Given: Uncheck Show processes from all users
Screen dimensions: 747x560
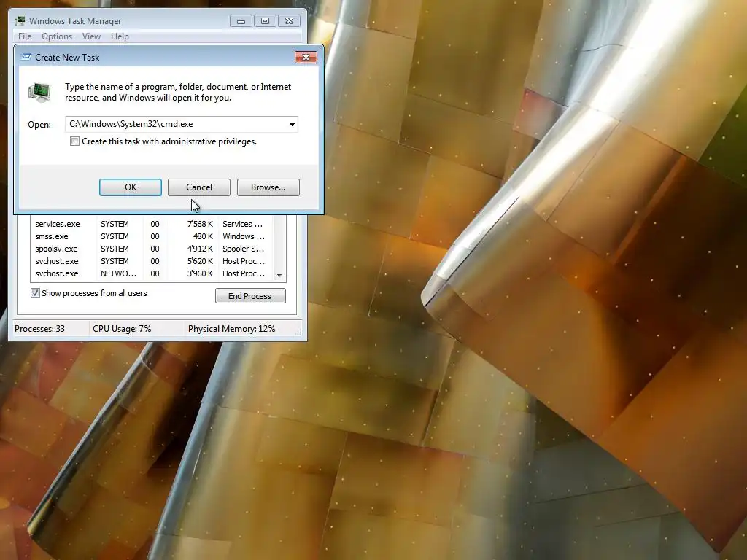Looking at the screenshot, I should 35,293.
